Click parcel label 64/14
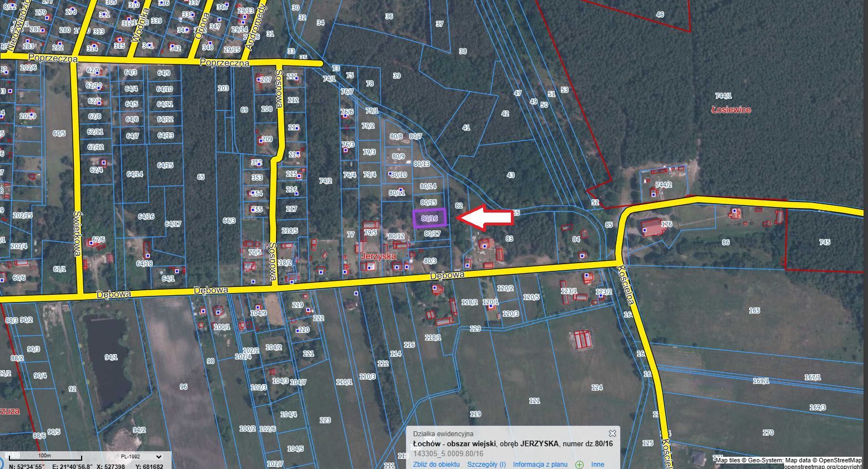Image resolution: width=868 pixels, height=469 pixels. coord(134,174)
